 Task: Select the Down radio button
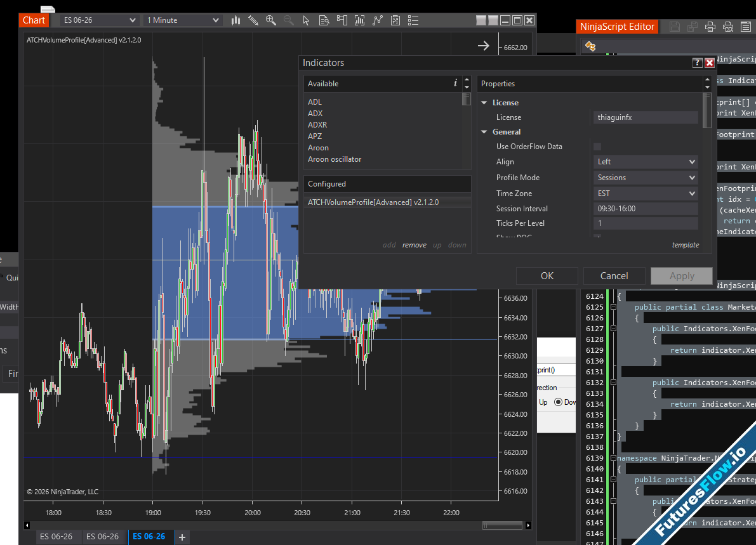coord(559,402)
